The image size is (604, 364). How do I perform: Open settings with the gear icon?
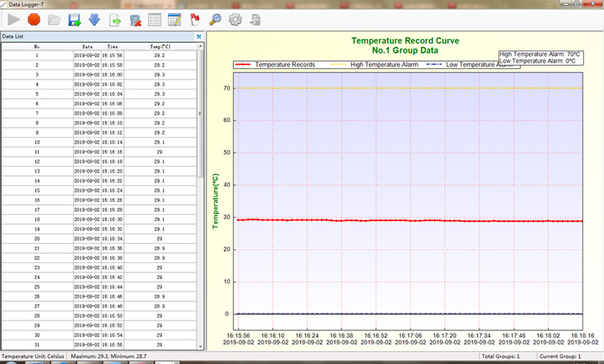pyautogui.click(x=235, y=19)
